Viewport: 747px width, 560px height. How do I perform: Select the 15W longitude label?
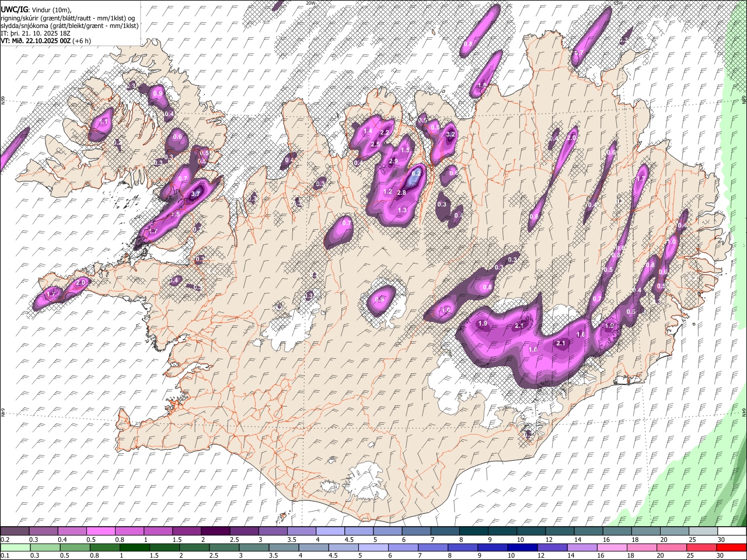pos(619,2)
